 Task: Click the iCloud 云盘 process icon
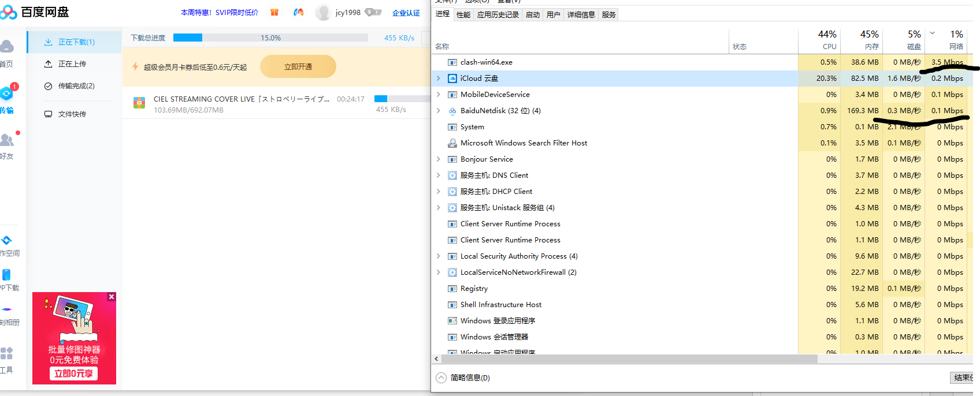453,79
